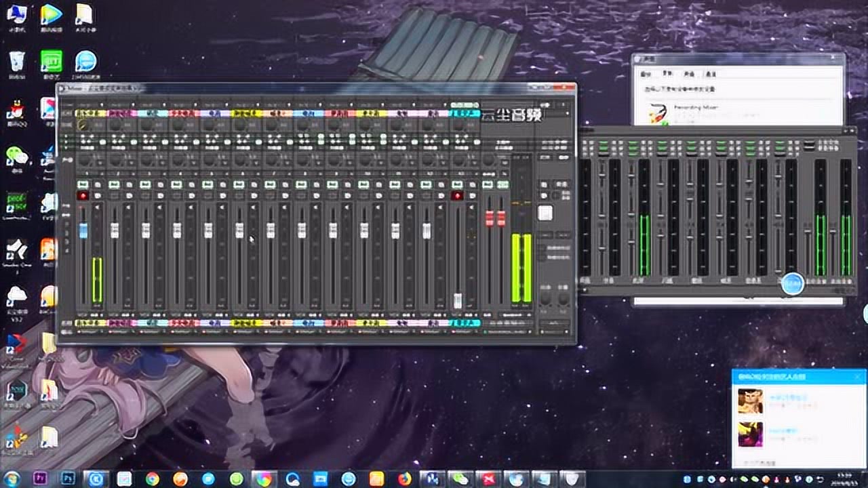Open the Recycle Bin desktop icon
Screen dimensions: 868x488
tap(18, 64)
